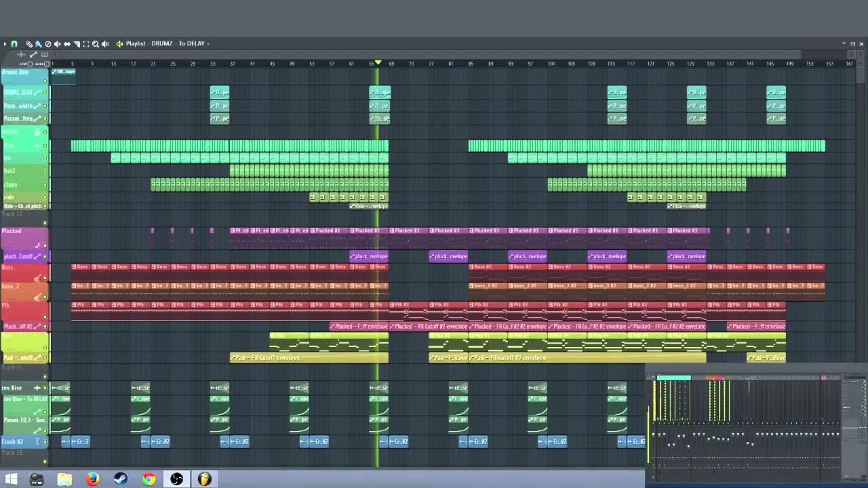This screenshot has height=488, width=868.
Task: Mute the Plucked track
Action: (45, 245)
